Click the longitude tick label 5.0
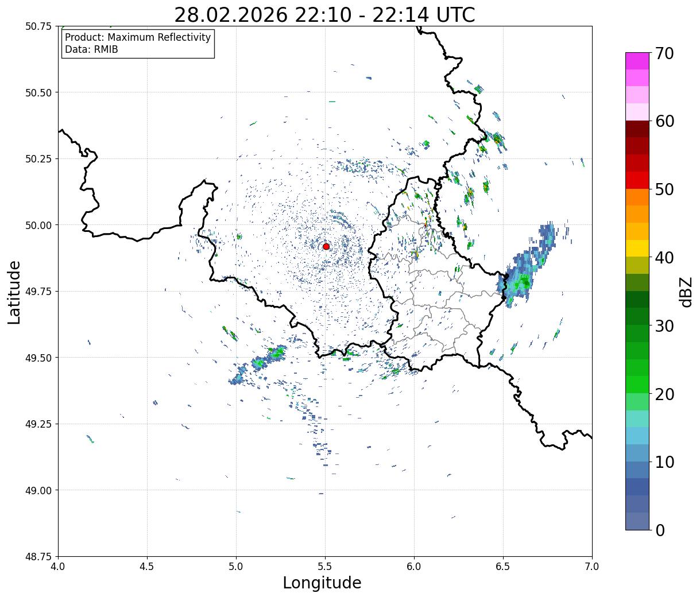 pos(236,566)
